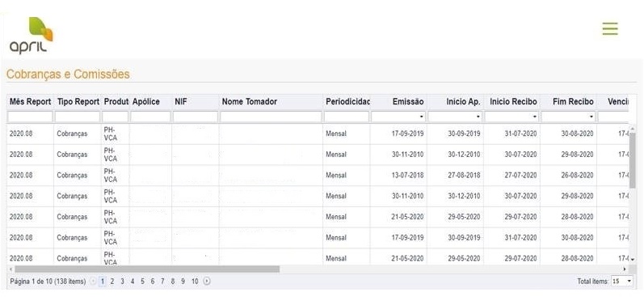Click the horizontal scrollbar thumb
644x297 pixels.
[147, 269]
